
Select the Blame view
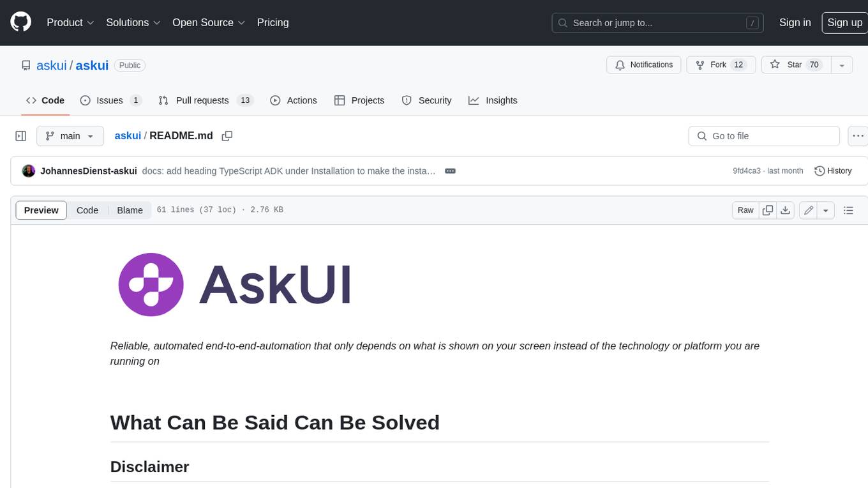point(130,210)
